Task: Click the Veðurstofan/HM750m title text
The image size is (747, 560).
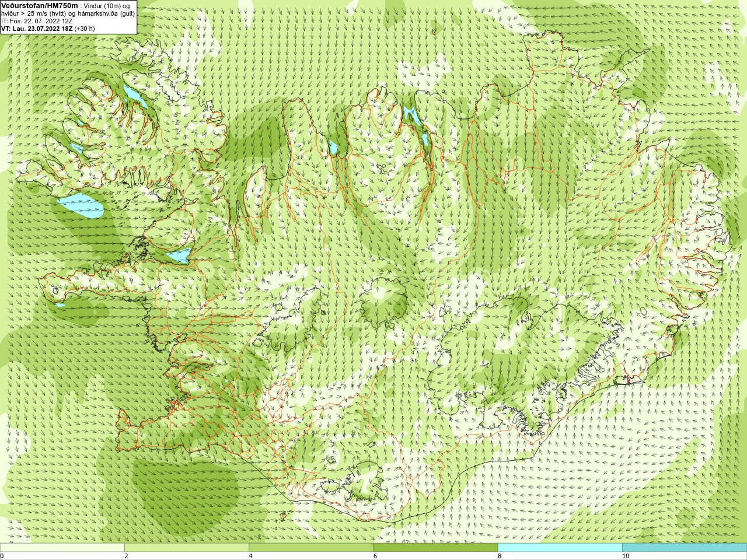Action: (40, 5)
